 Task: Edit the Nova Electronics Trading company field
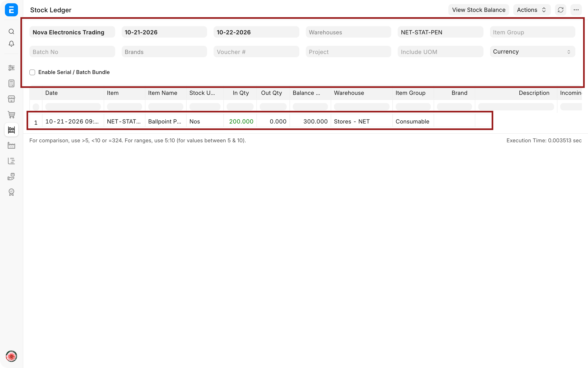click(x=72, y=32)
